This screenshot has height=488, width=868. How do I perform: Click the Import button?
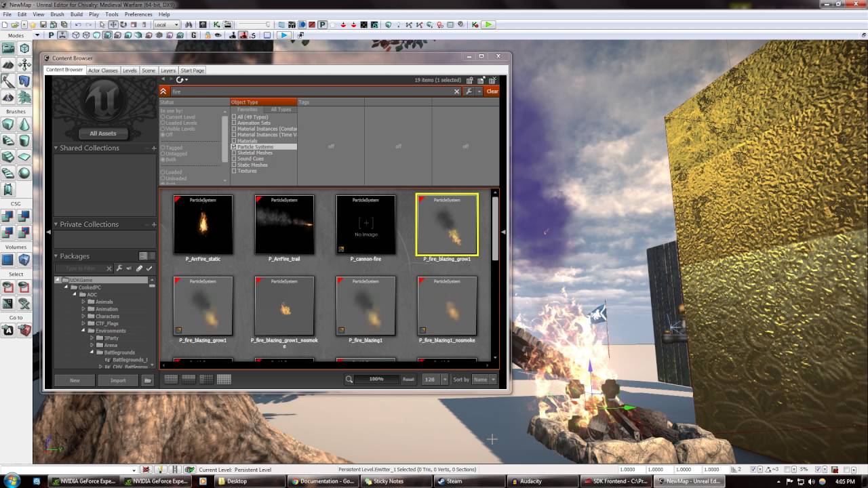(x=118, y=380)
